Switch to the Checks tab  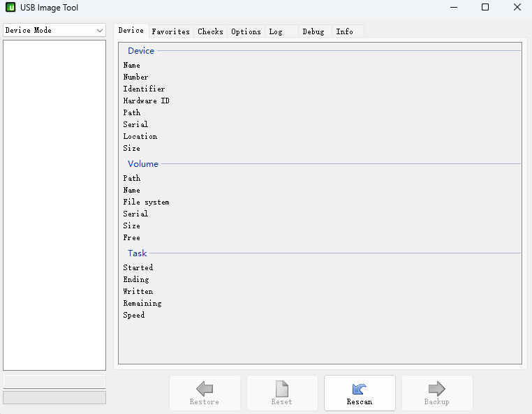click(x=210, y=31)
